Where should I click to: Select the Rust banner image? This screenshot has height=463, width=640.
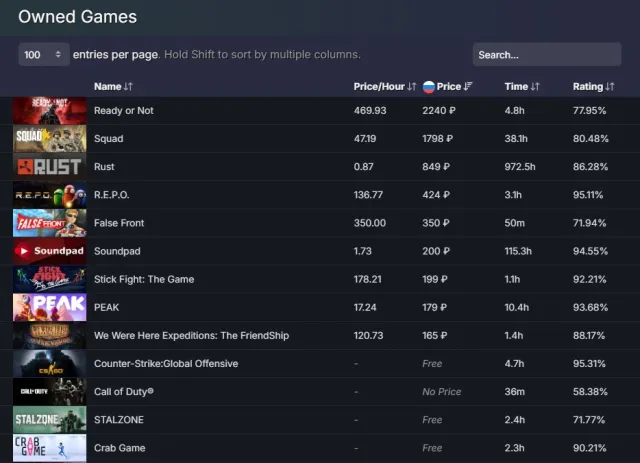coord(50,167)
